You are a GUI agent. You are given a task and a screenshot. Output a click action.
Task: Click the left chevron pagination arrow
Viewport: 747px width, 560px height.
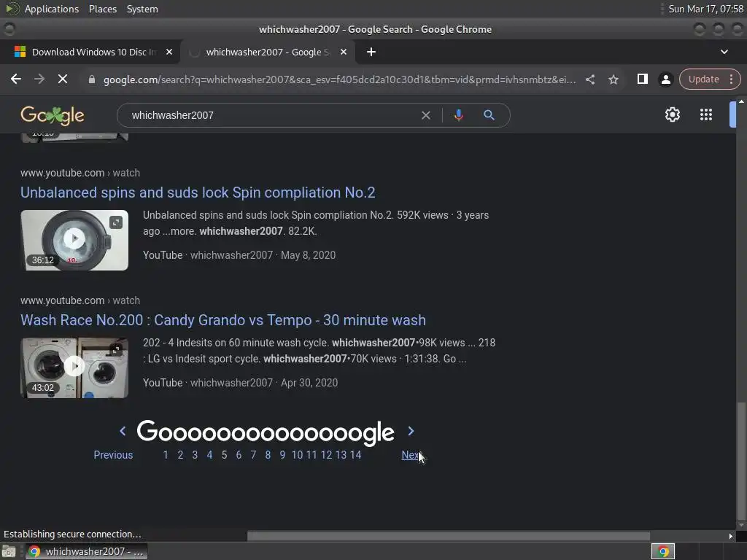[x=123, y=431]
